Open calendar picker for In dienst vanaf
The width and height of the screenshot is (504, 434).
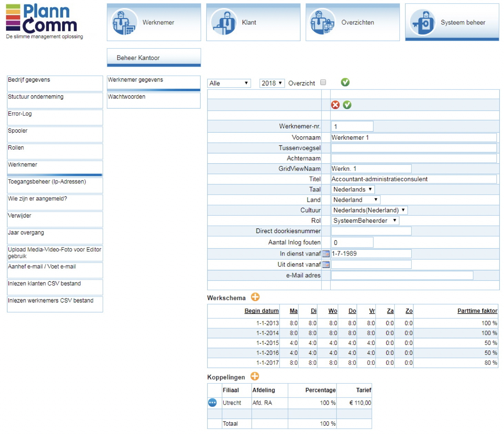point(326,254)
